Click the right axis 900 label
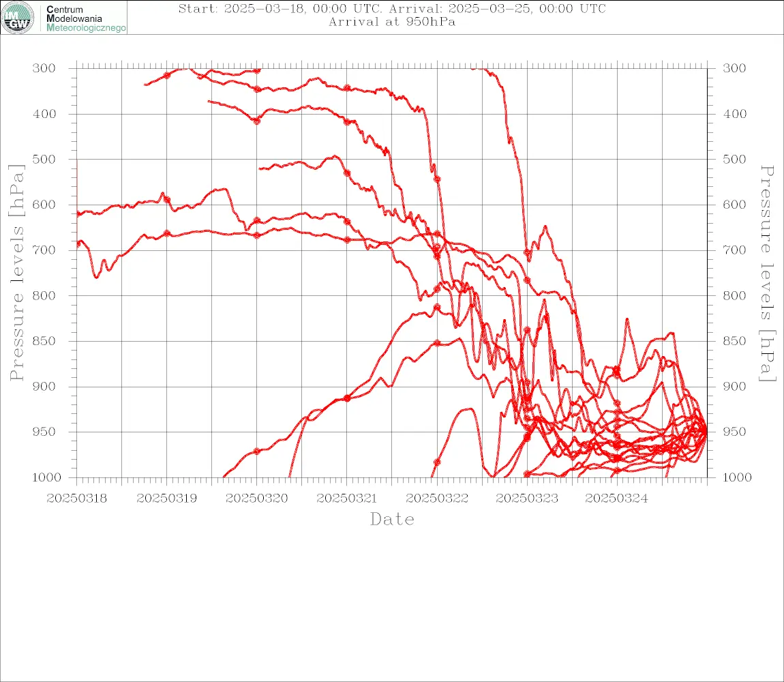784x682 pixels. tap(734, 386)
